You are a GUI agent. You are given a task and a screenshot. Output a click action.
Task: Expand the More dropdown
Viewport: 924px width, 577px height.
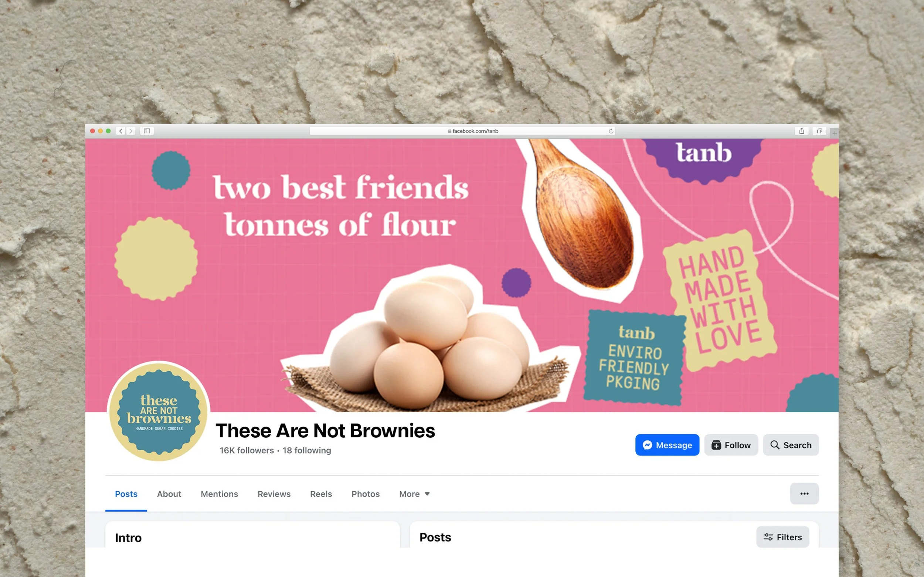[414, 494]
